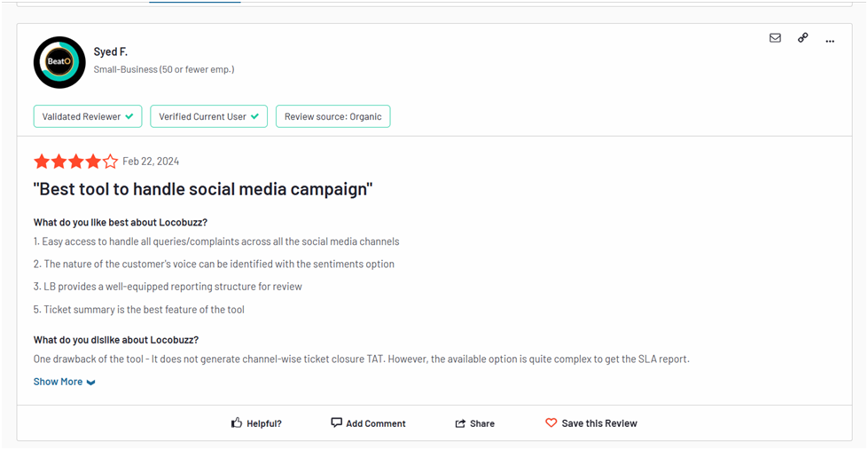Click the Helpful? text label

264,423
